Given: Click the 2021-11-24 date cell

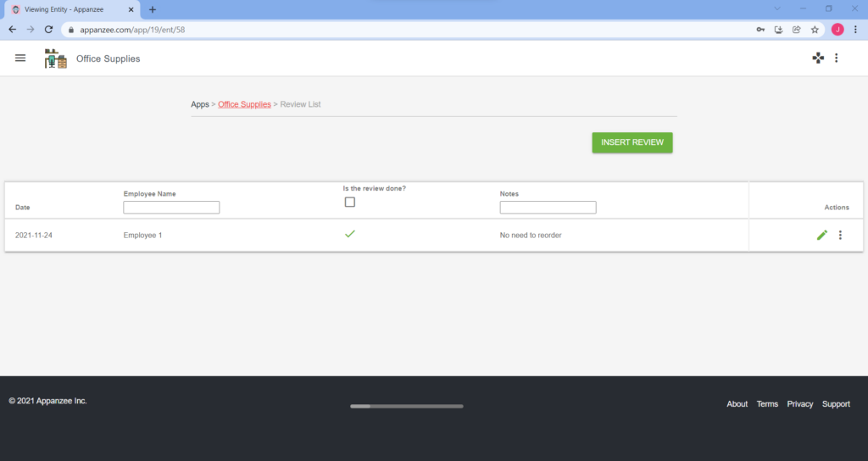Looking at the screenshot, I should click(34, 236).
